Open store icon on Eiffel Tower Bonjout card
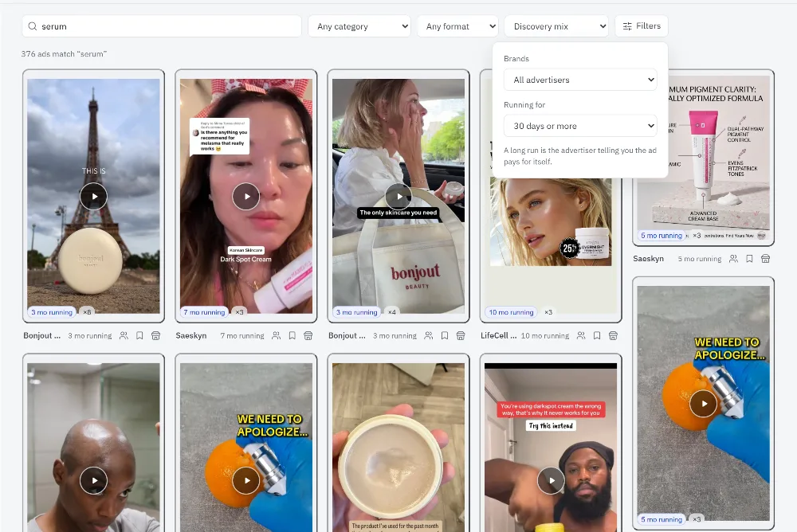The height and width of the screenshot is (532, 797). coord(156,335)
